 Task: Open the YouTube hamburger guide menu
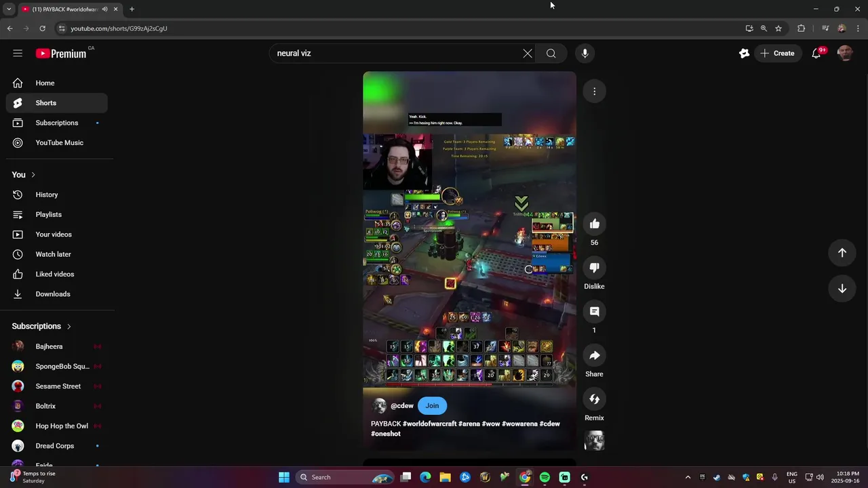click(x=18, y=53)
